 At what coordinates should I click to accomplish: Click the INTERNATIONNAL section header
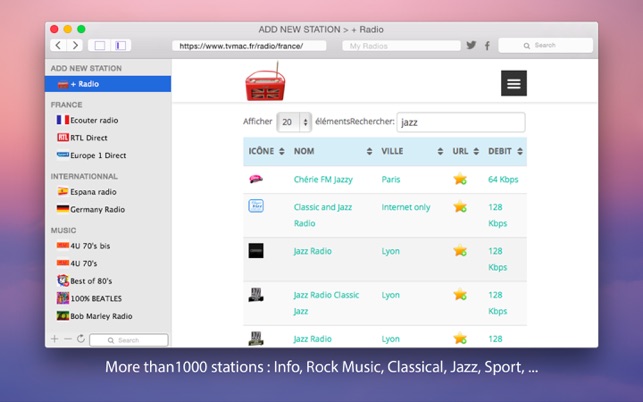[x=84, y=176]
